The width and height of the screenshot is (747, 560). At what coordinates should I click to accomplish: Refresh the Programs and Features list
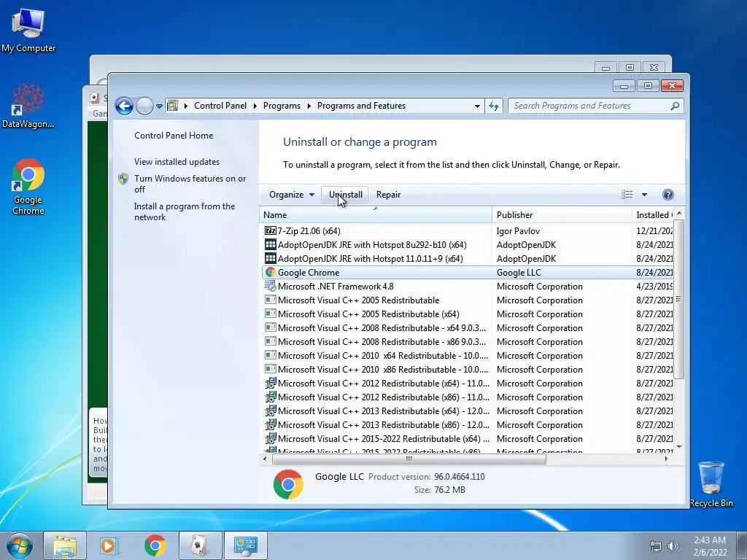494,106
